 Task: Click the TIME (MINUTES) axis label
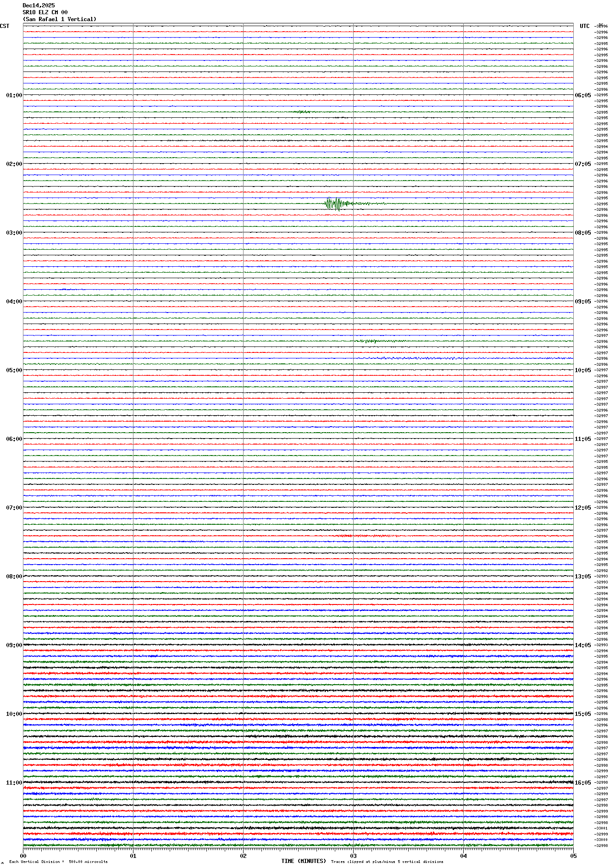(x=303, y=861)
